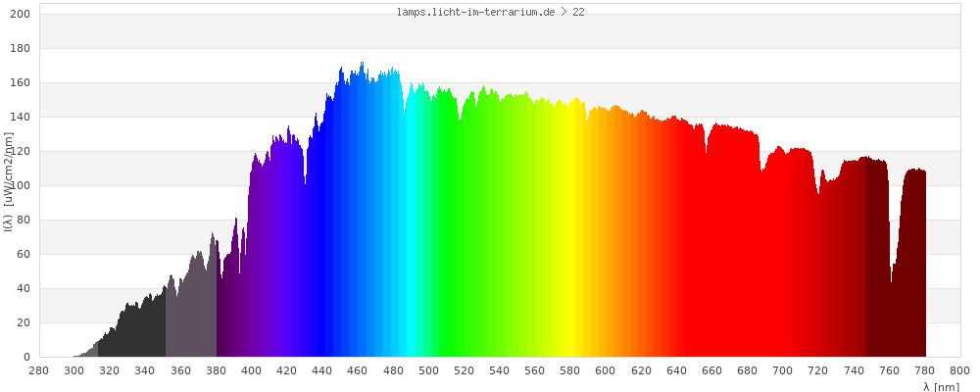The image size is (980, 392).
Task: Pick the lighter gray band near 365 nm
Action: tap(191, 314)
